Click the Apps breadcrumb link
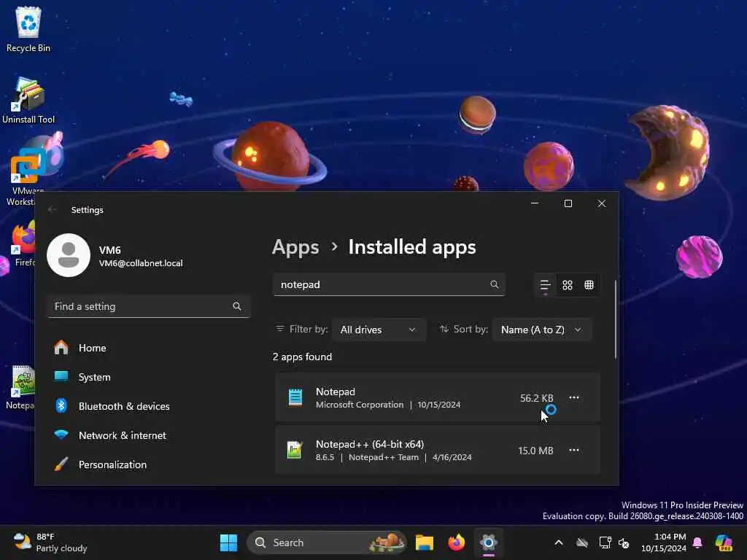This screenshot has height=560, width=747. [x=295, y=247]
